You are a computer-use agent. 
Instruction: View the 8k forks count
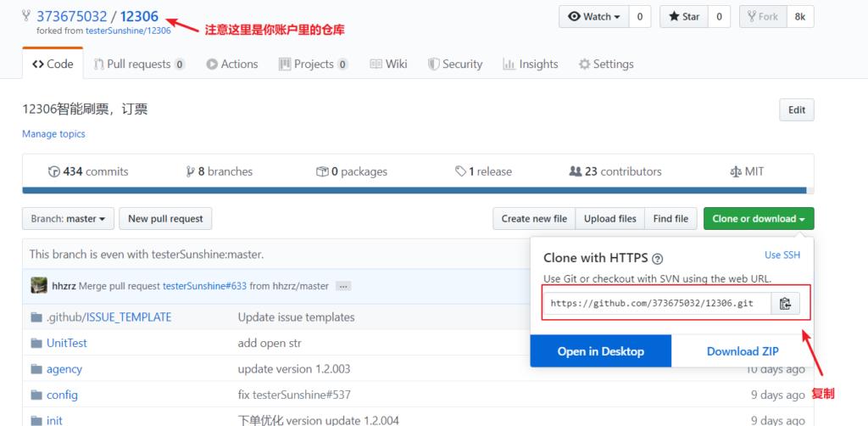pyautogui.click(x=800, y=17)
